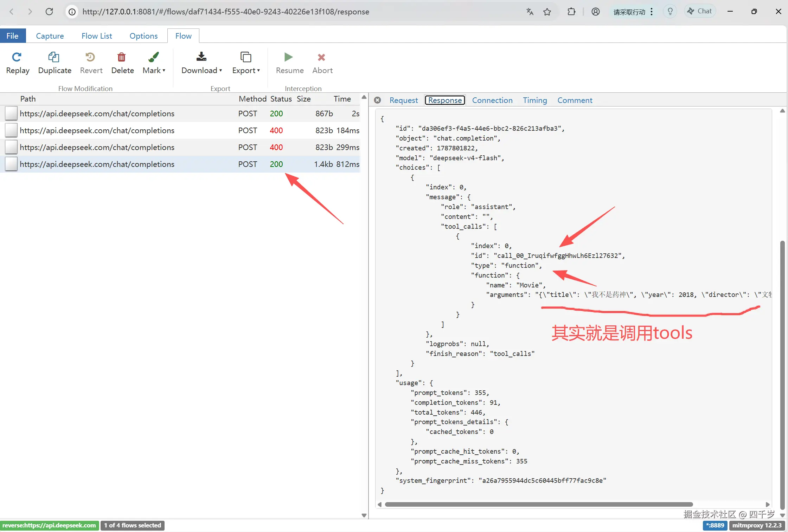Viewport: 788px width, 532px height.
Task: Sort flows by Path column
Action: tap(28, 99)
